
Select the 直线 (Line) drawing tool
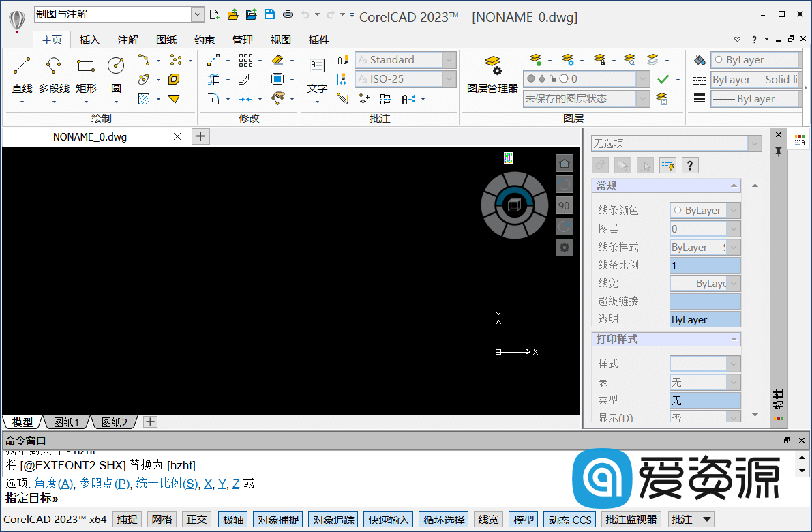pyautogui.click(x=20, y=75)
